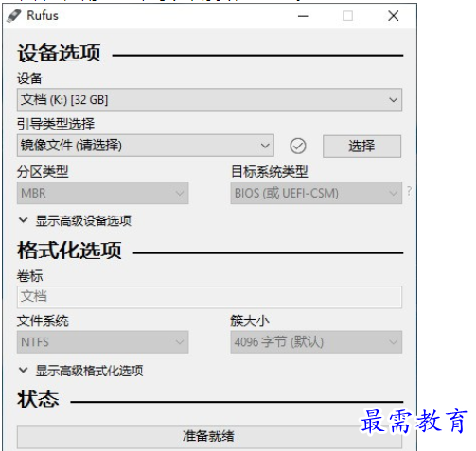Click the 文件系统 label
Screen dimensions: 476x451
pyautogui.click(x=43, y=321)
